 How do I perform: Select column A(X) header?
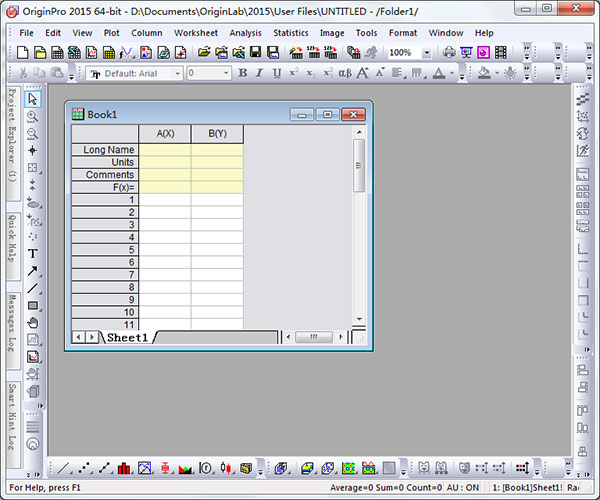(x=165, y=134)
